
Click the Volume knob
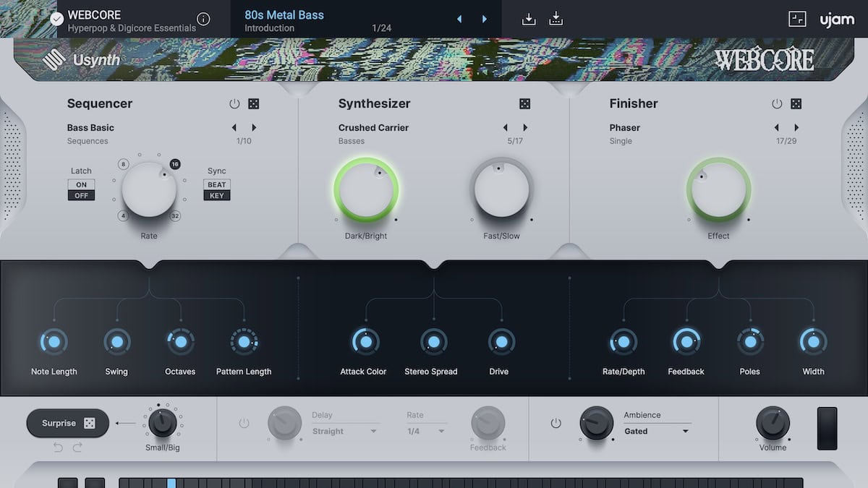tap(773, 422)
